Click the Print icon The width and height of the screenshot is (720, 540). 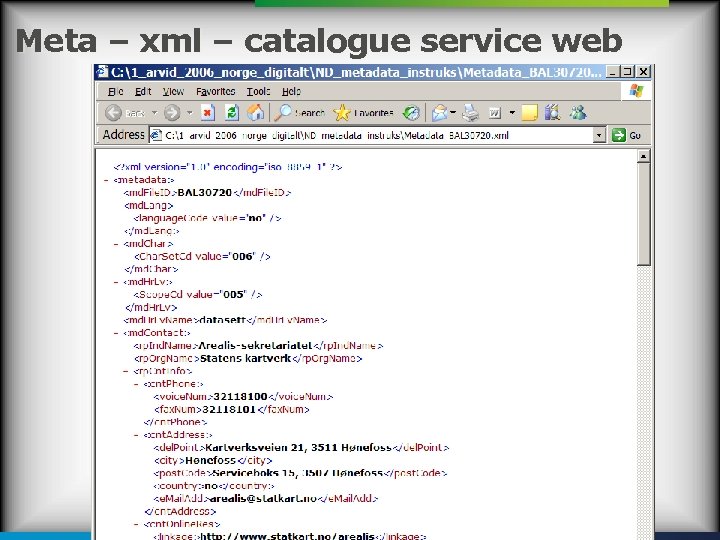point(470,112)
